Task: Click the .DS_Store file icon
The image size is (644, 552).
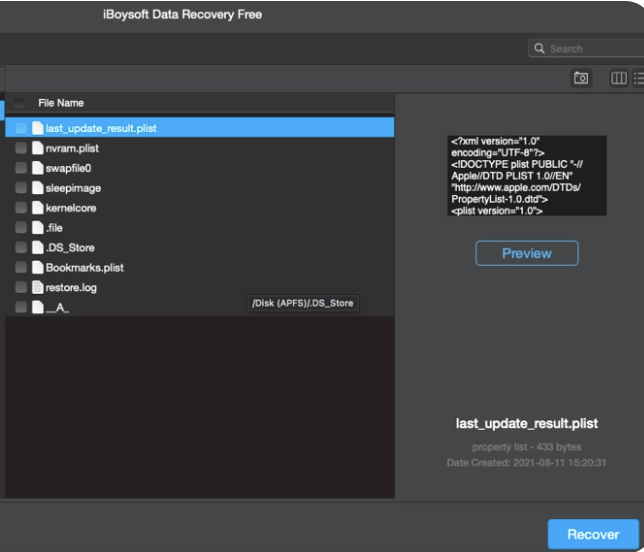Action: point(38,247)
